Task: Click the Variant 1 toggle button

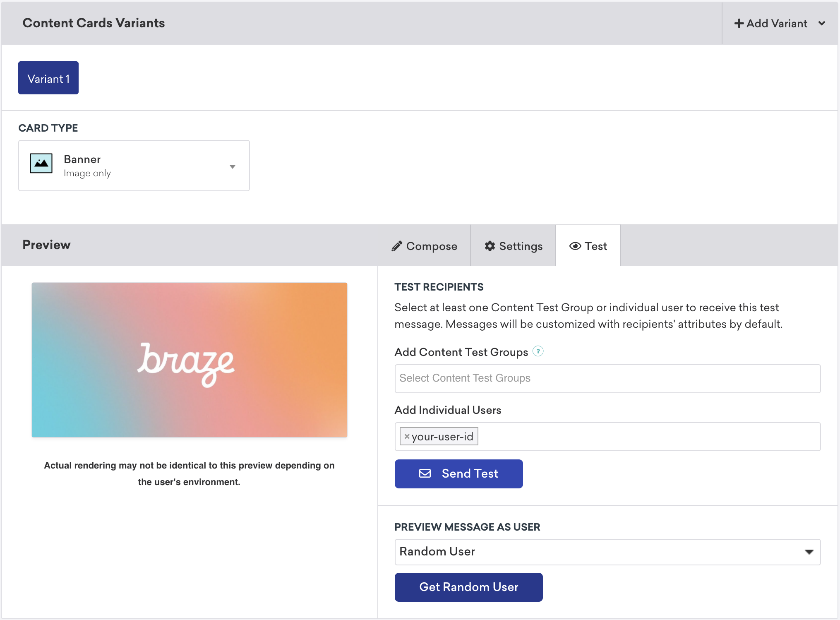Action: point(48,79)
